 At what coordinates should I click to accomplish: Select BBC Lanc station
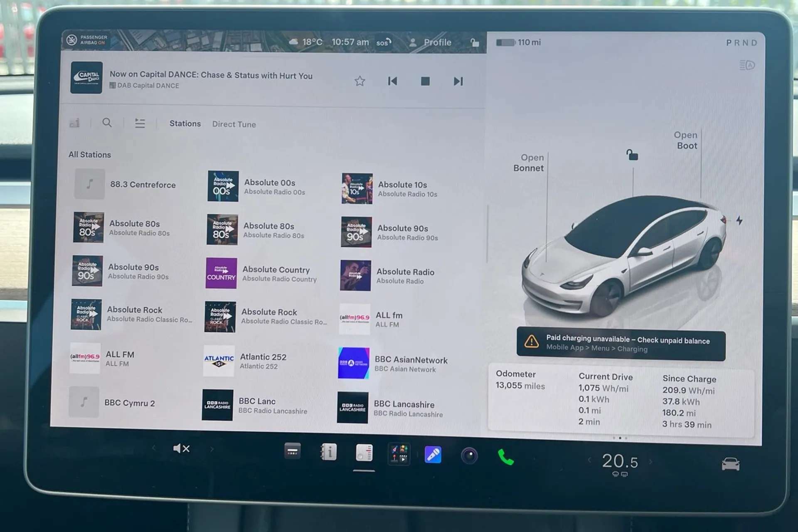(x=255, y=405)
